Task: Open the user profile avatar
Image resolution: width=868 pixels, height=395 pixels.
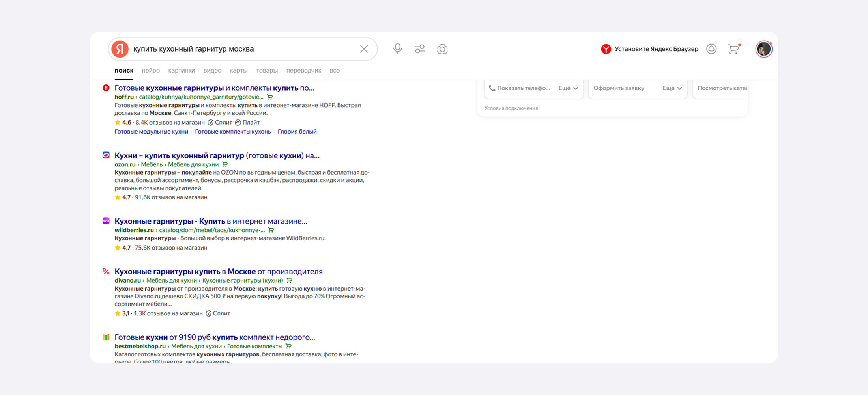Action: [764, 49]
